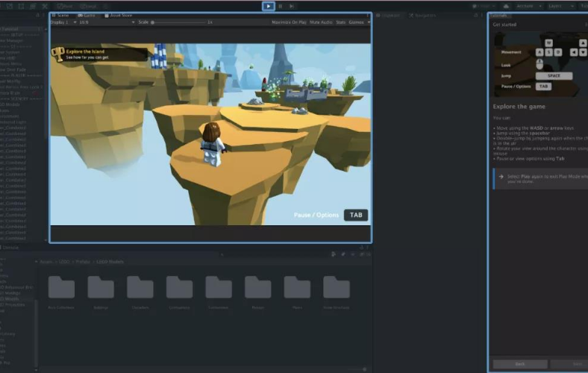
Task: Open the Layers dropdown
Action: tap(560, 6)
